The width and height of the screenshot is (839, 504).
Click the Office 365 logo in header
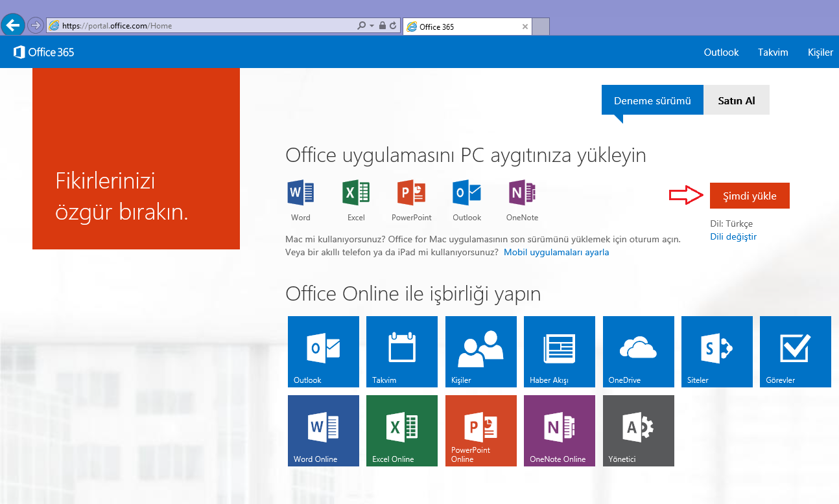pos(44,52)
